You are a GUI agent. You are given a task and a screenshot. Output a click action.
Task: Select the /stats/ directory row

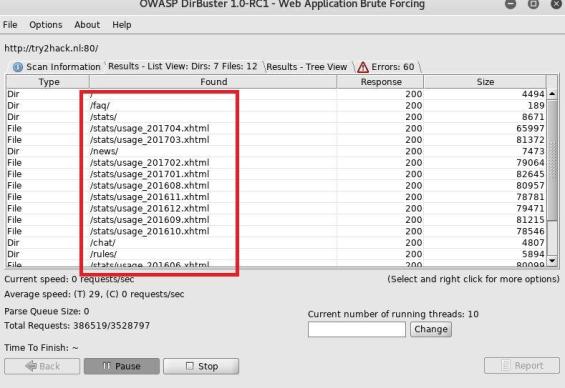click(276, 117)
